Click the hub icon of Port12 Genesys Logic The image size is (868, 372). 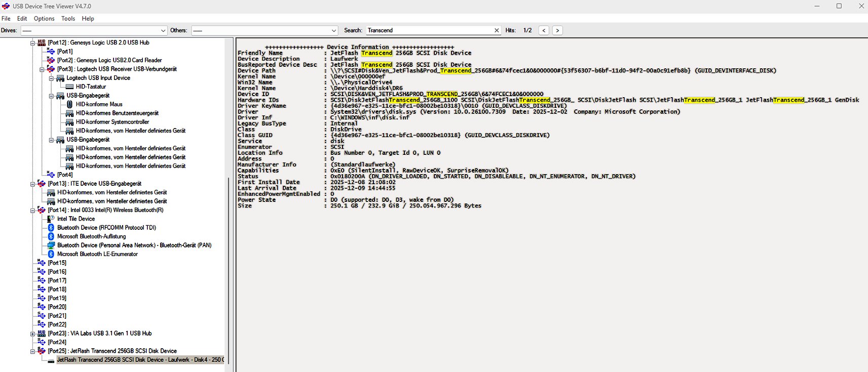pyautogui.click(x=42, y=43)
